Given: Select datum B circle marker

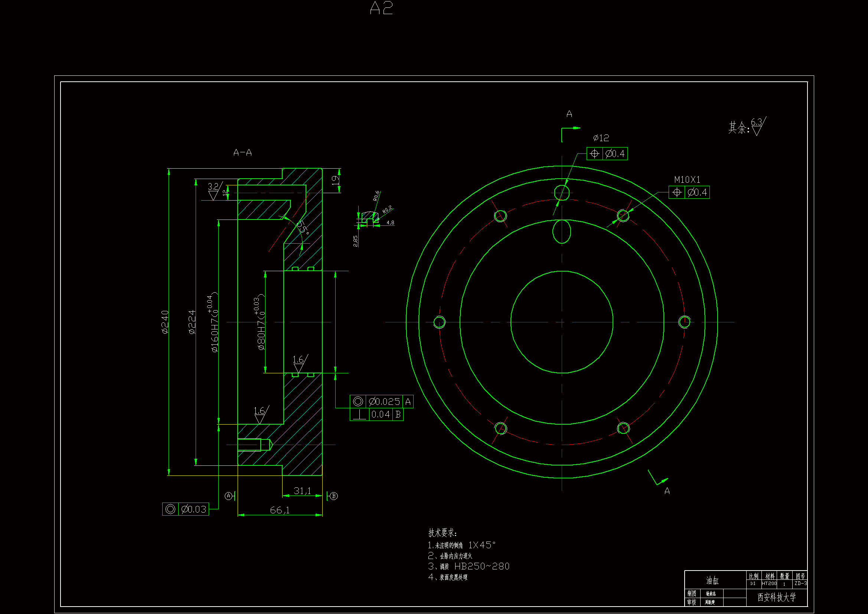Looking at the screenshot, I should point(333,496).
